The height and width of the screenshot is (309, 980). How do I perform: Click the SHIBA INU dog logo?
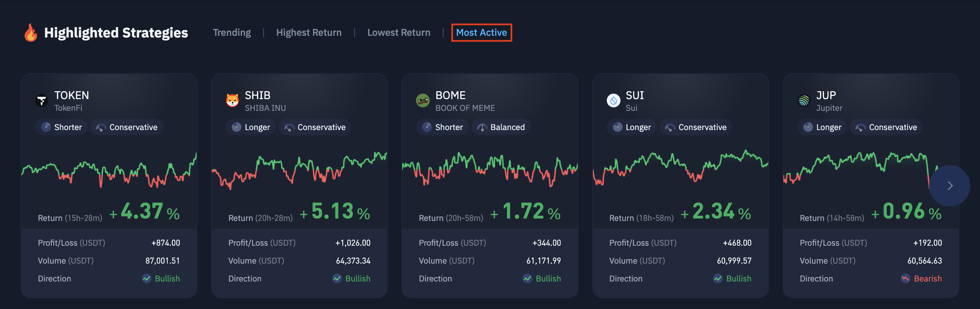[232, 101]
